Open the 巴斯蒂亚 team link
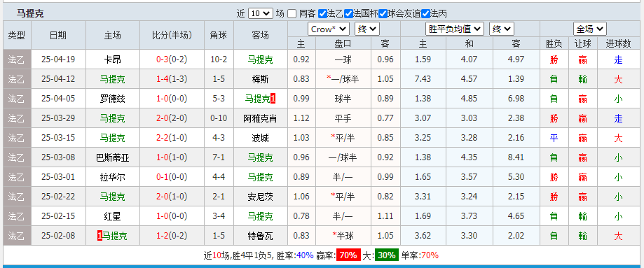 113,157
